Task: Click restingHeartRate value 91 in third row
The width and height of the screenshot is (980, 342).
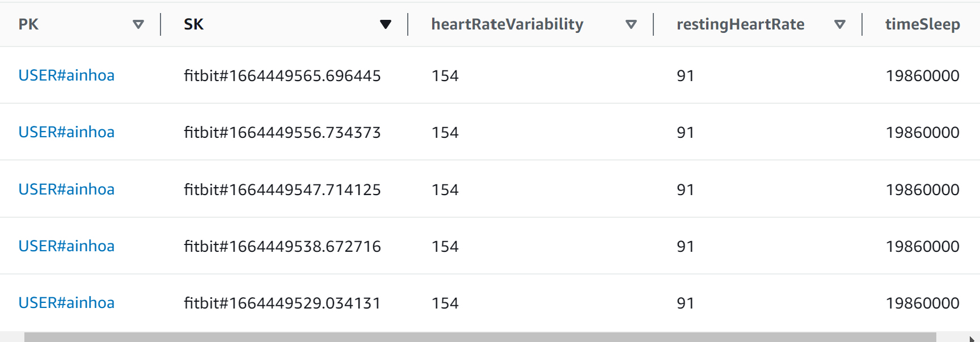Action: pos(685,189)
